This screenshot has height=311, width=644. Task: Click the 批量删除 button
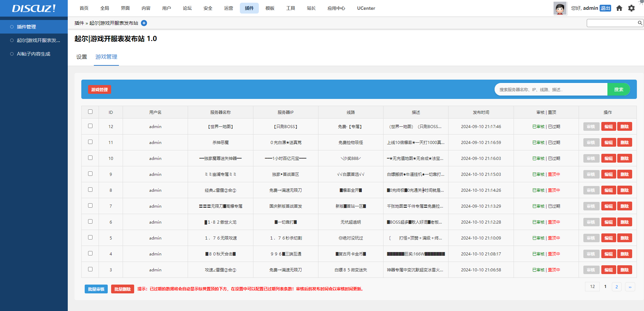tap(123, 289)
